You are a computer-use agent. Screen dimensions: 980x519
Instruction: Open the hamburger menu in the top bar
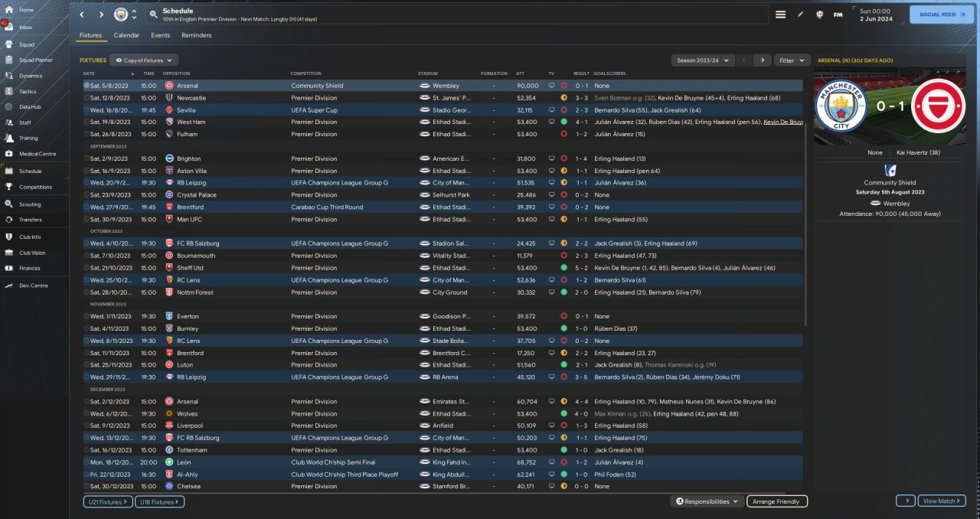pos(780,15)
